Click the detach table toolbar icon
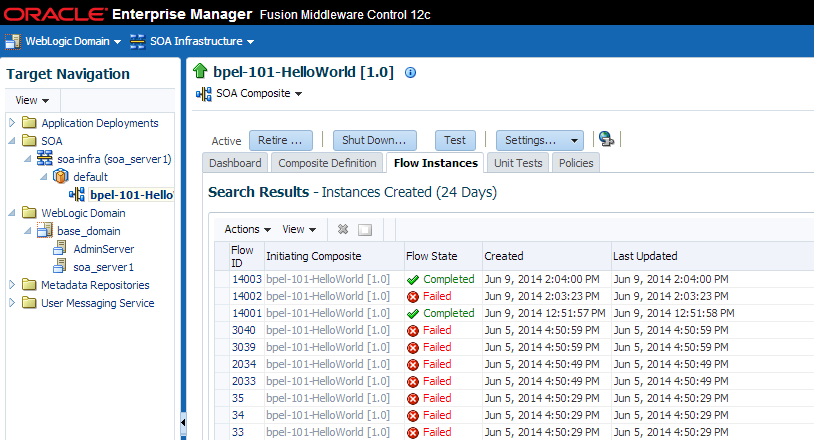 (x=365, y=230)
